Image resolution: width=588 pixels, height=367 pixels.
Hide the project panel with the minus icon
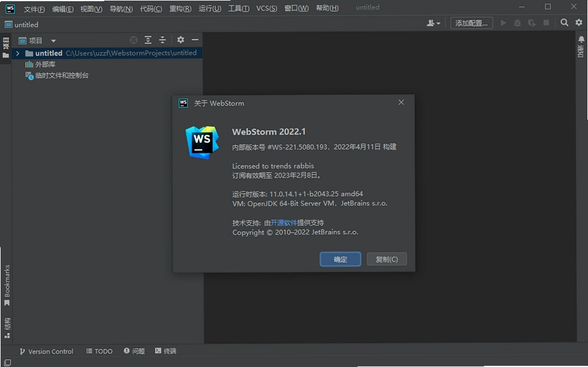[x=195, y=40]
